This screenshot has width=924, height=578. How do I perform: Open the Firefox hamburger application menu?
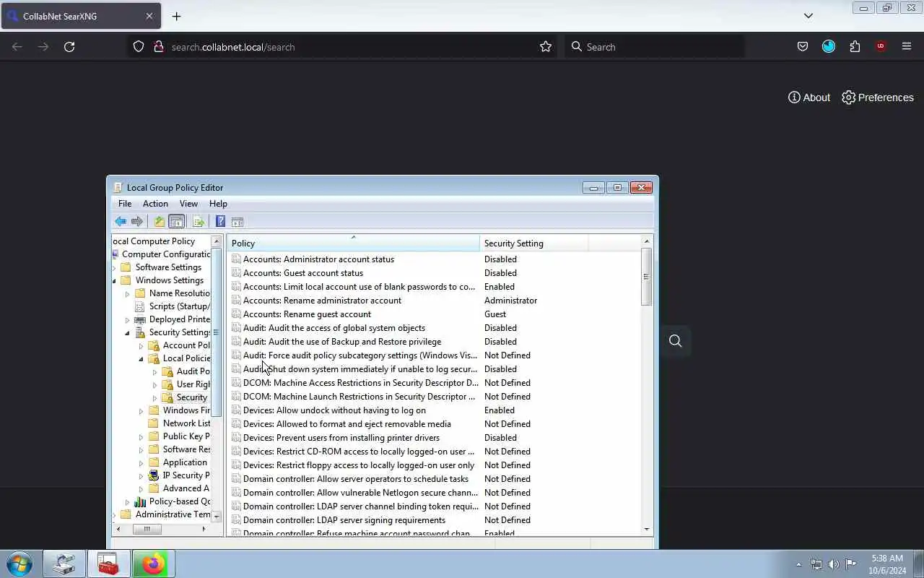pyautogui.click(x=907, y=47)
